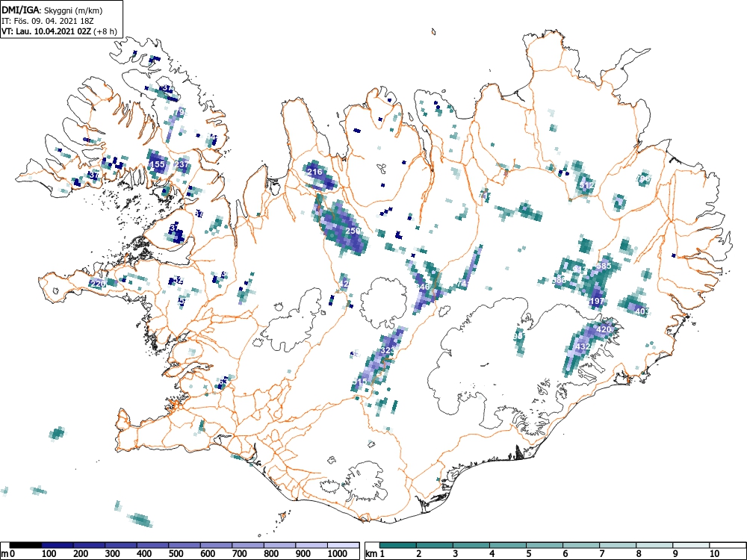The height and width of the screenshot is (560, 747).
Task: Click the 100–200 m dark navy legend swatch
Action: (58, 545)
